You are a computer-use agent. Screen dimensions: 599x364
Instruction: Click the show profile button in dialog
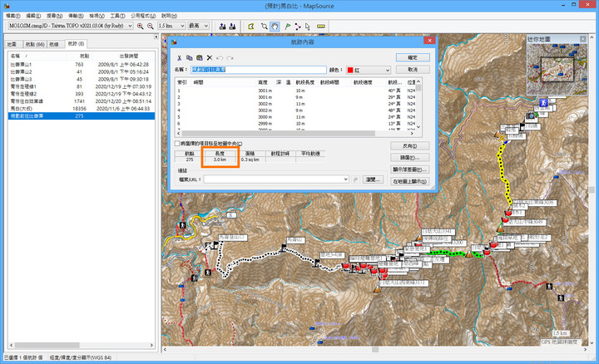409,170
